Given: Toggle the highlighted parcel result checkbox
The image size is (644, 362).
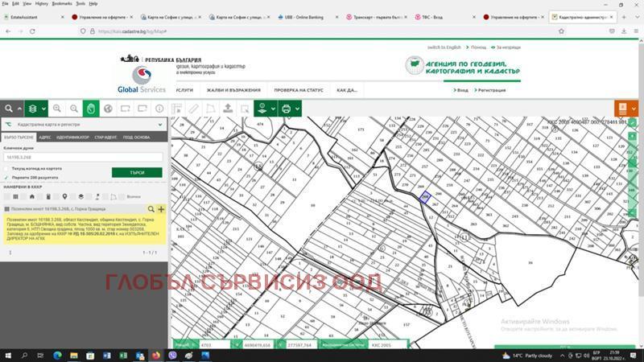Looking at the screenshot, I should (x=6, y=208).
